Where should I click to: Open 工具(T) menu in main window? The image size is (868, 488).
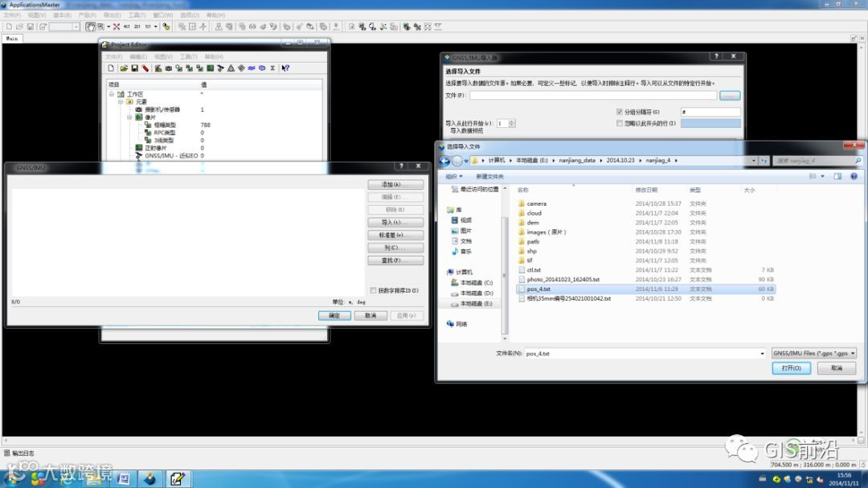tap(137, 15)
